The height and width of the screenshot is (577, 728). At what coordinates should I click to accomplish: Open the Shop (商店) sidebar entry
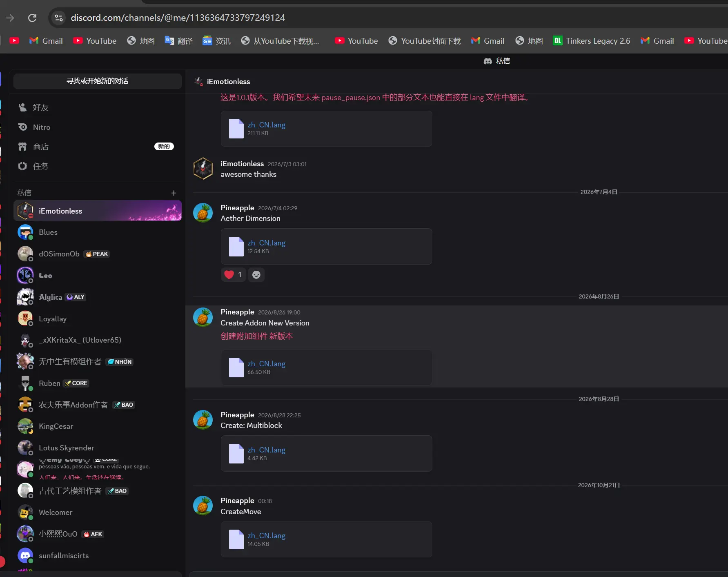point(97,147)
